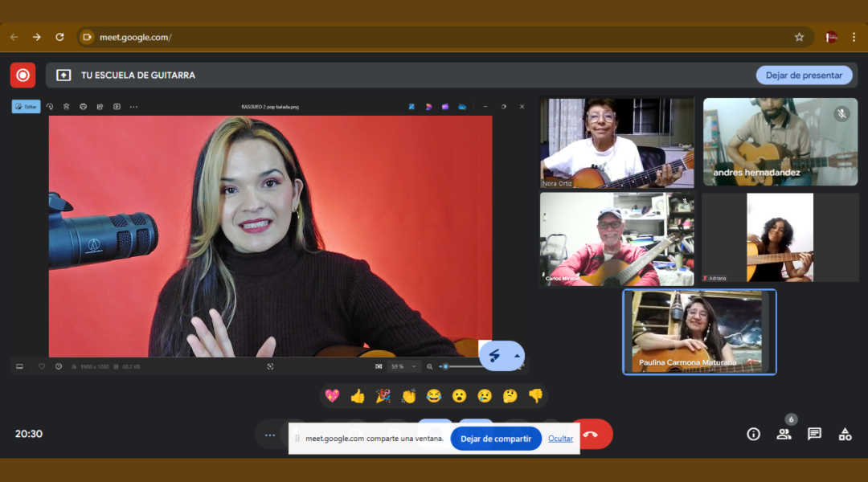This screenshot has width=868, height=482.
Task: Click zoom out magnifier in Photos
Action: (x=429, y=366)
